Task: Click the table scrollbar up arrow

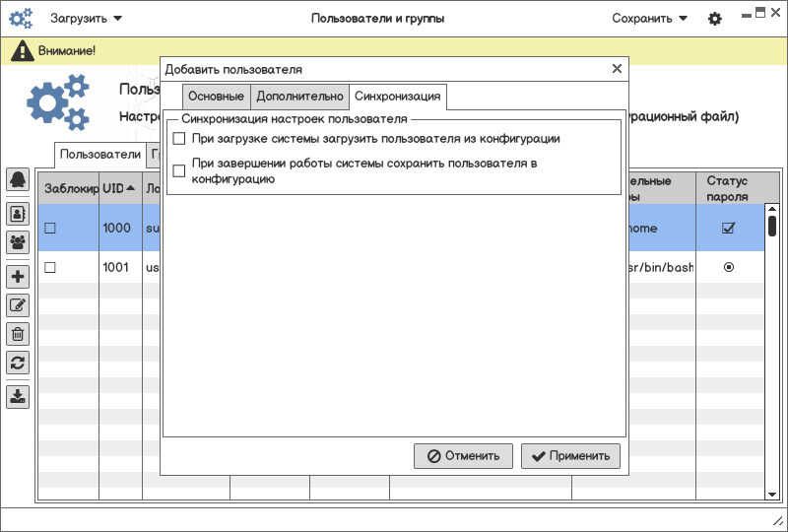Action: coord(772,209)
